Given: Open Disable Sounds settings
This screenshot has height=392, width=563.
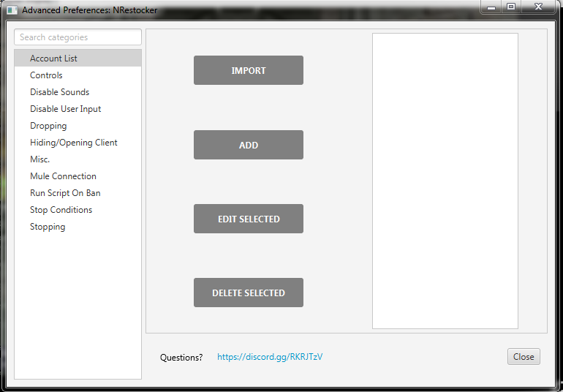Looking at the screenshot, I should pyautogui.click(x=78, y=92).
